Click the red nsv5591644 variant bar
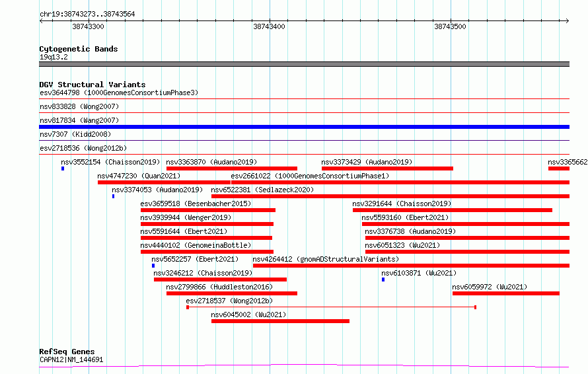Screen dimensions: 588x374 tap(206, 238)
